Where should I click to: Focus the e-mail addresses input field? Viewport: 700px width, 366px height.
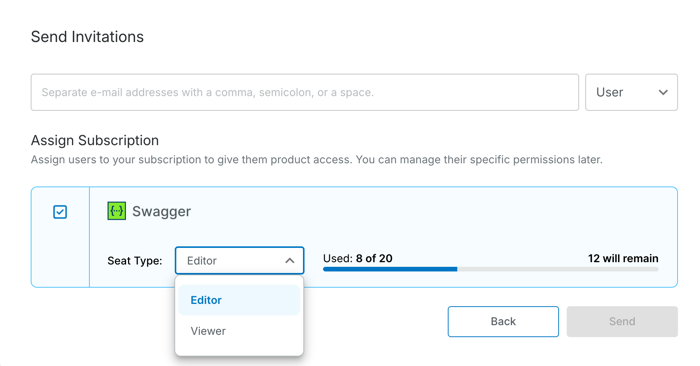tap(305, 92)
